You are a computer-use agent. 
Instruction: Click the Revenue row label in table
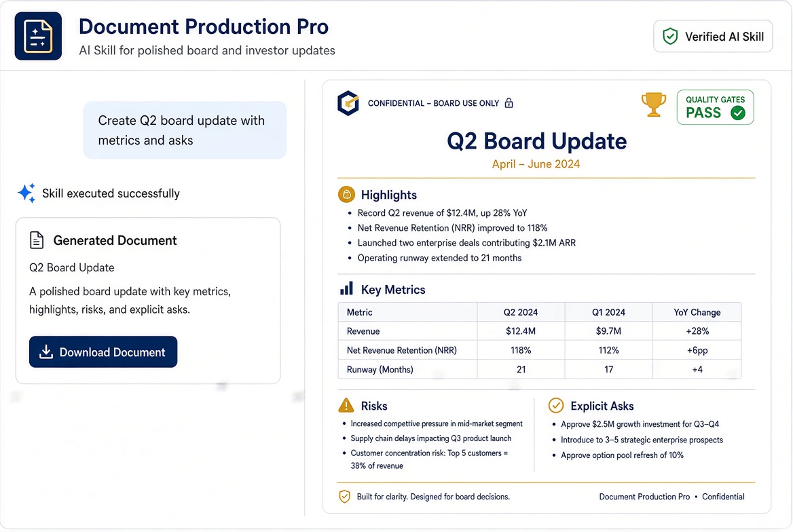[363, 331]
